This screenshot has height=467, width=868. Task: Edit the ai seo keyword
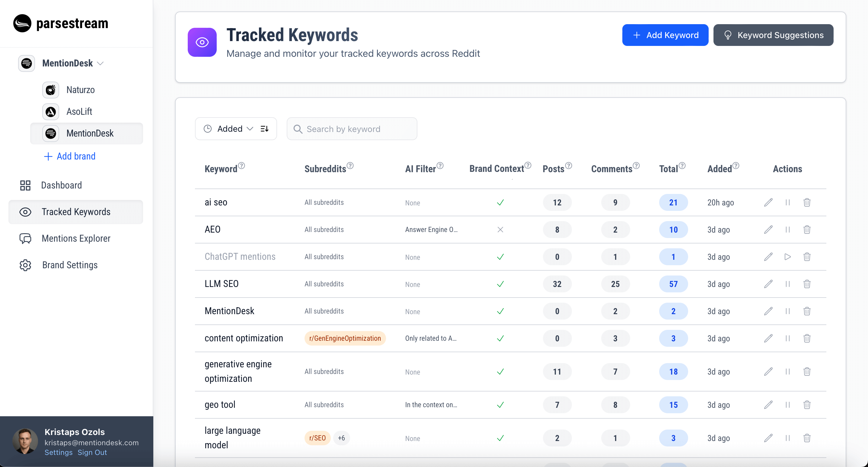coord(768,202)
